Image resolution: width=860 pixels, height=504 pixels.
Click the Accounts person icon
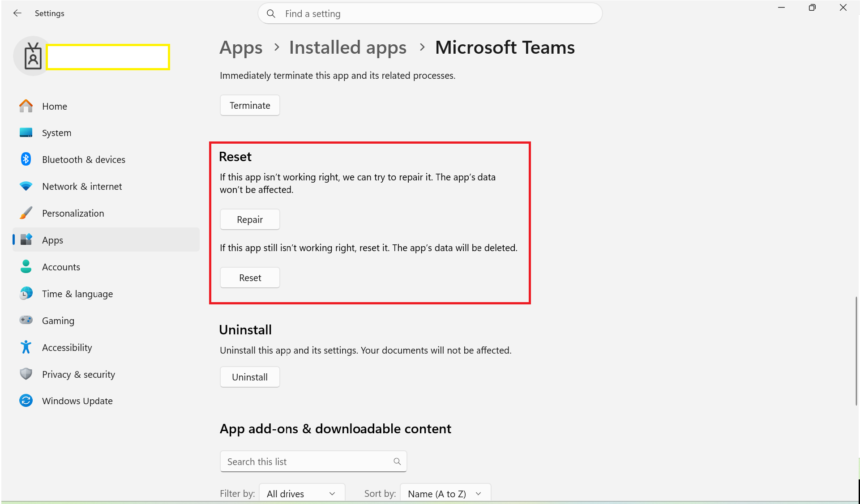pyautogui.click(x=26, y=267)
